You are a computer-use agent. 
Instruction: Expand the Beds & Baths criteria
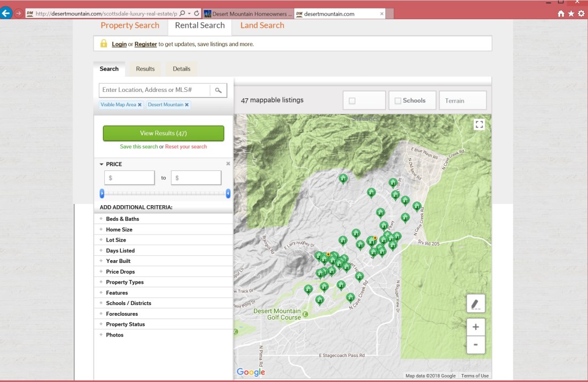(122, 219)
